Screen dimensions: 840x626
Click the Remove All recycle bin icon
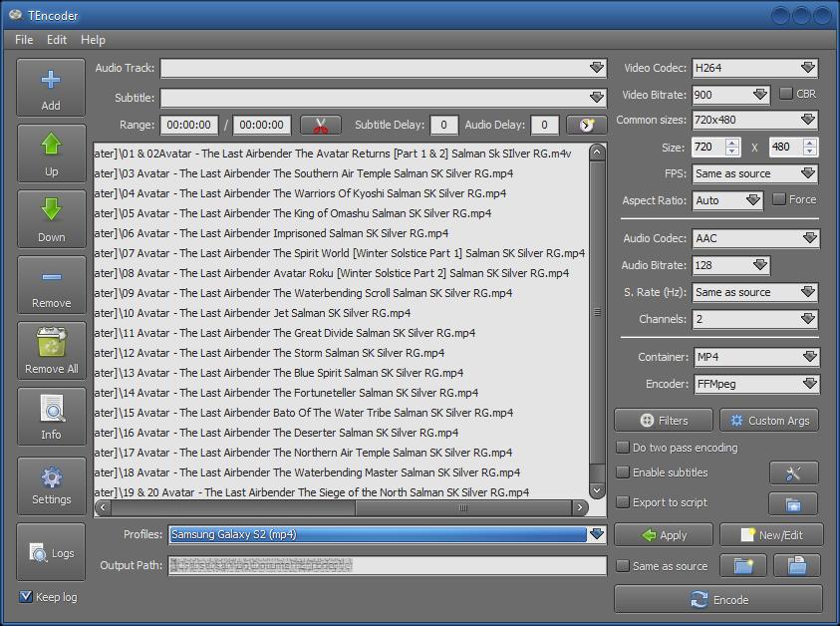coord(51,344)
